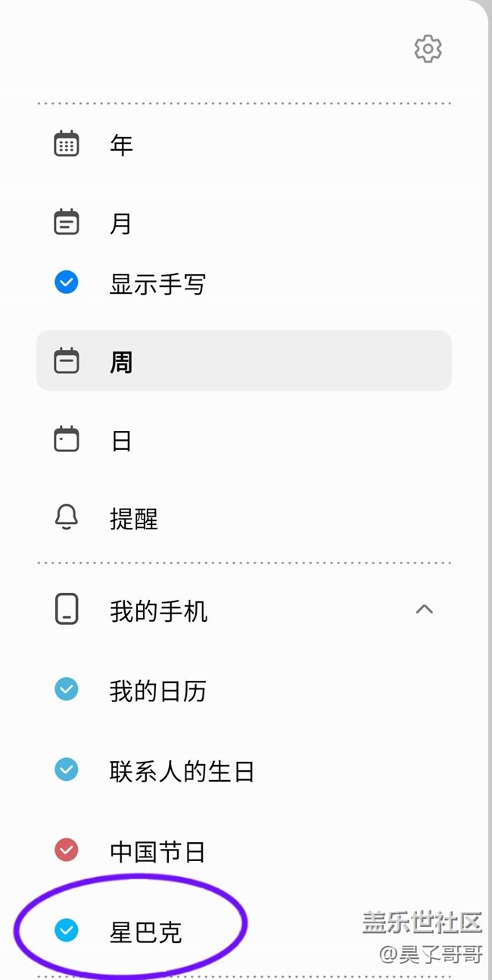Select the 周 view item
The height and width of the screenshot is (980, 492).
(121, 362)
